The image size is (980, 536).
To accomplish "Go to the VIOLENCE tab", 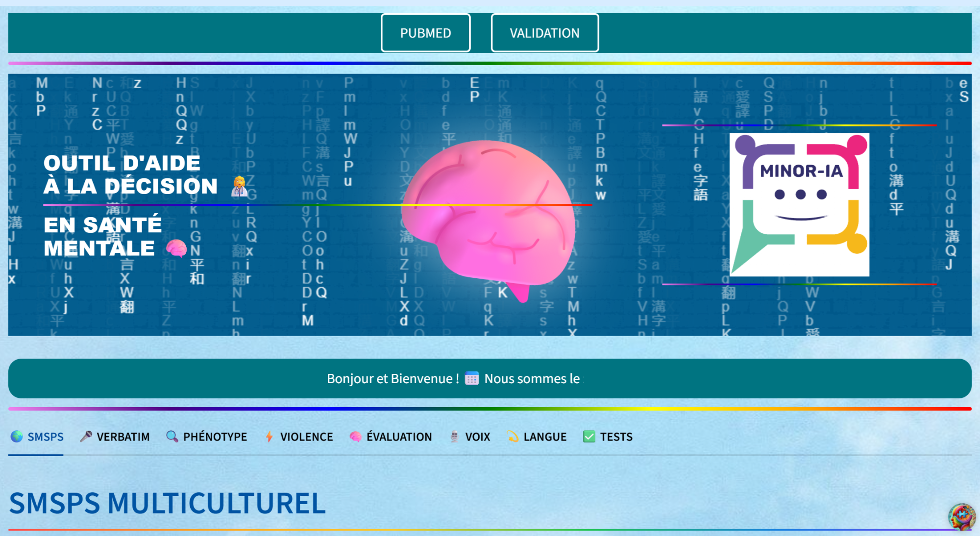I will click(306, 437).
